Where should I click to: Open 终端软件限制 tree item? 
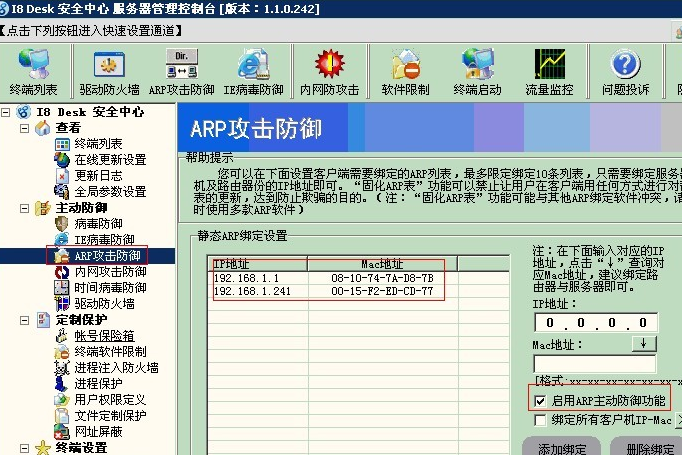pos(110,351)
